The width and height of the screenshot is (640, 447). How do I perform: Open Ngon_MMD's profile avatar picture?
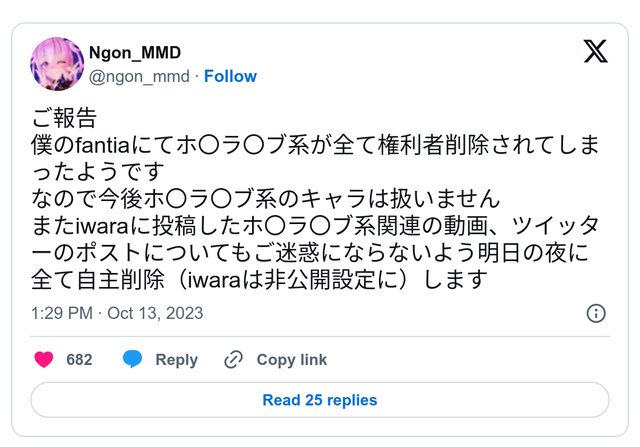click(x=56, y=64)
